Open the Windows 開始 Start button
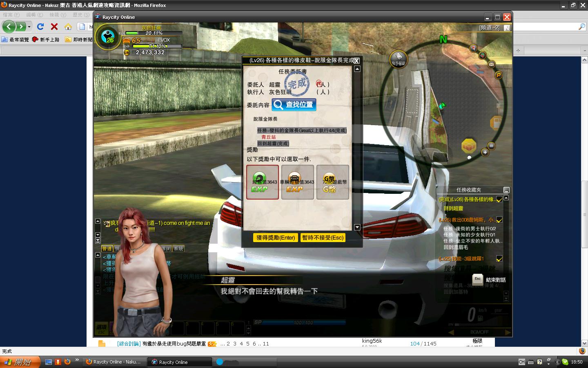The image size is (588, 368). [20, 362]
